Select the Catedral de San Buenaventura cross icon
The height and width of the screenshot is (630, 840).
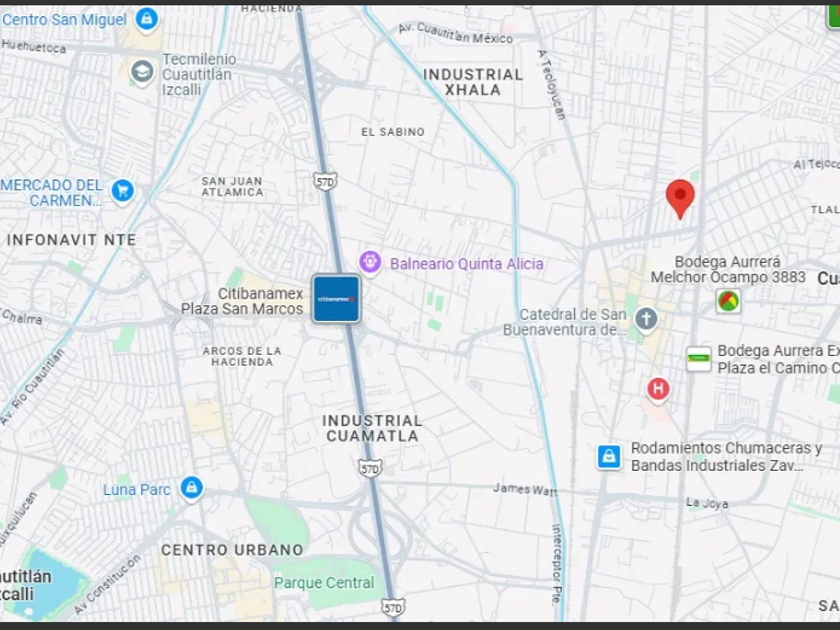tap(646, 319)
